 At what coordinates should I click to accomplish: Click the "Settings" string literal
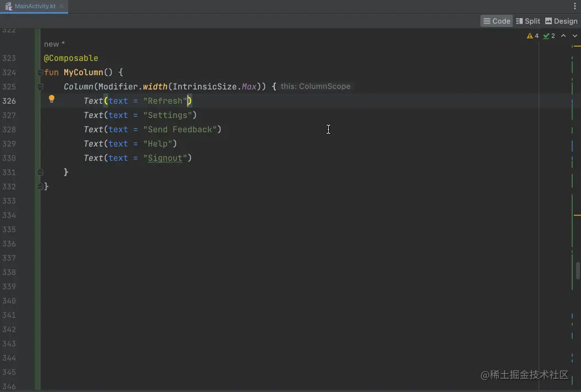[x=168, y=115]
